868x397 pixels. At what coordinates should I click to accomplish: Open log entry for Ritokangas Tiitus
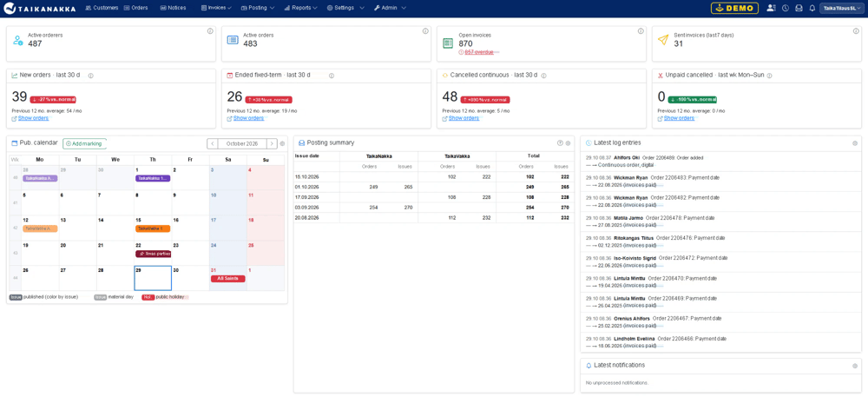[720, 242]
